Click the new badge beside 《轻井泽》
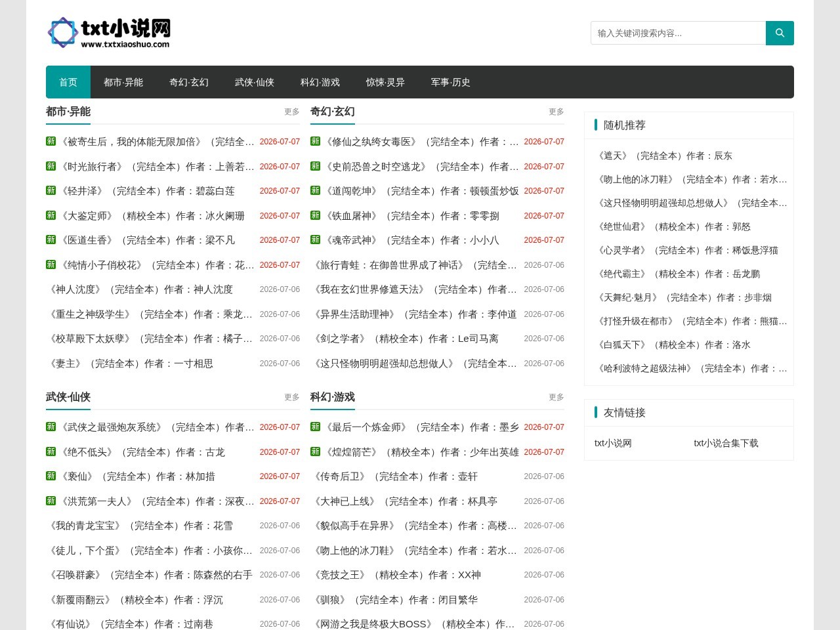The image size is (840, 630). 51,190
